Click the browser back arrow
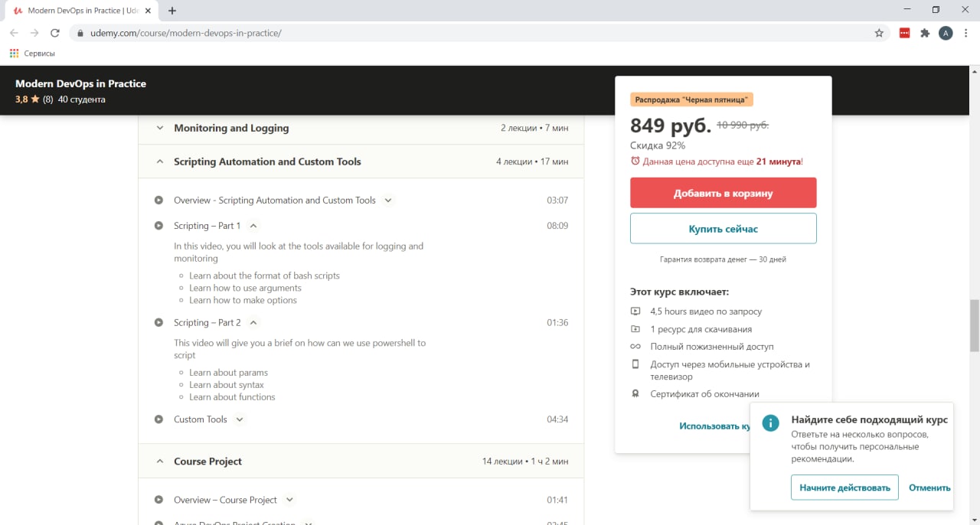980x525 pixels. coord(14,33)
